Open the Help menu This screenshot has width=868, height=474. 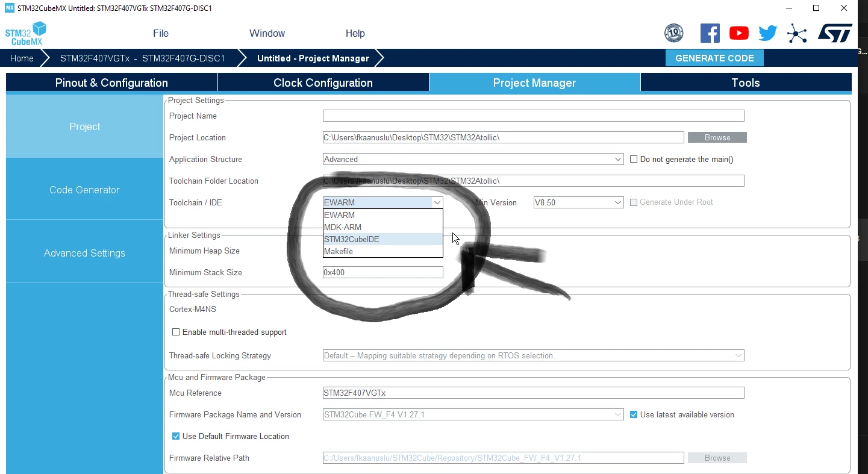355,33
